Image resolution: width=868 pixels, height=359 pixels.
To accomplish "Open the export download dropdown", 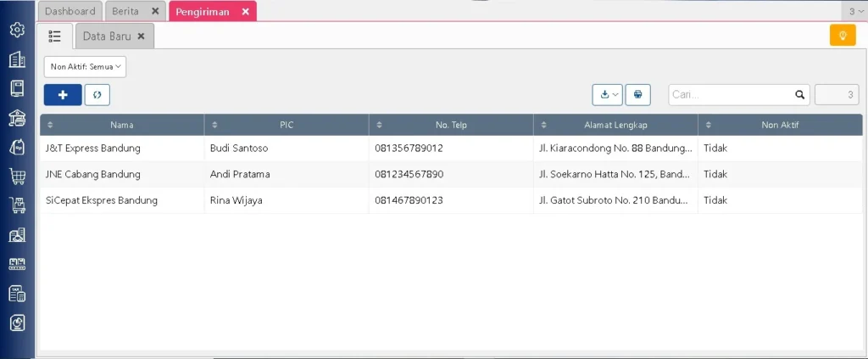I will point(608,95).
